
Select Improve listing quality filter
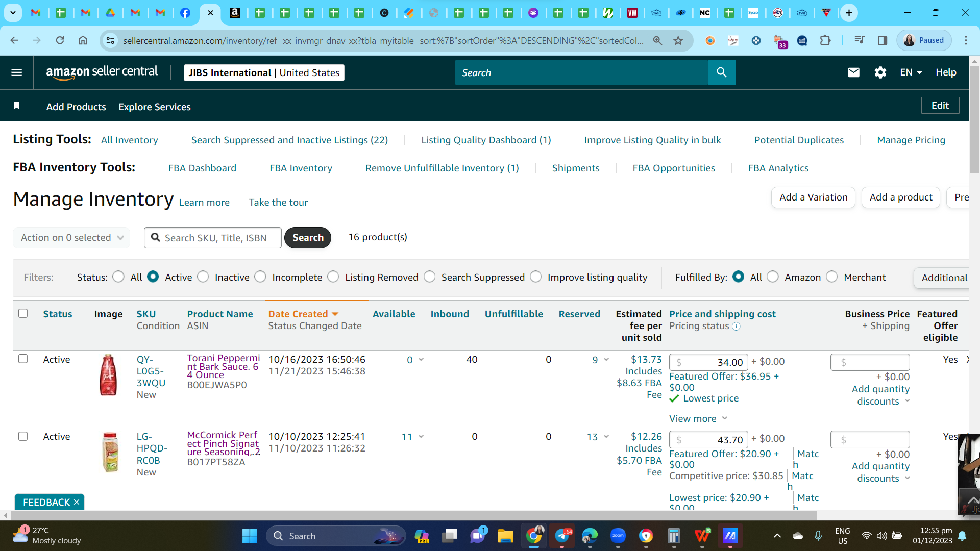pos(536,277)
